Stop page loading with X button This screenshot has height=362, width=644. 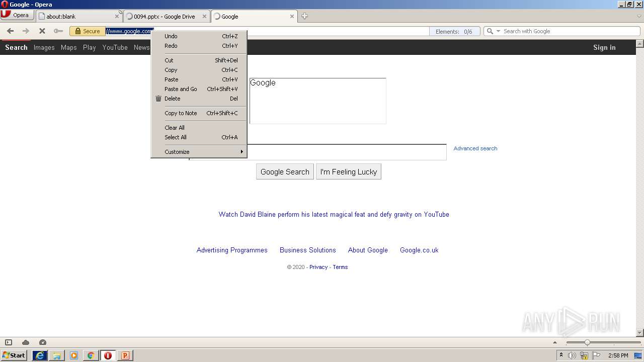[x=42, y=31]
